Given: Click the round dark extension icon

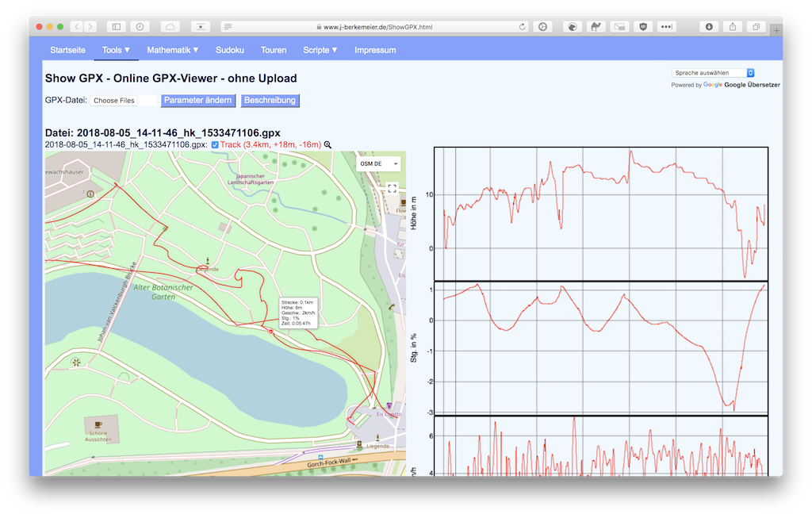Looking at the screenshot, I should tap(573, 27).
